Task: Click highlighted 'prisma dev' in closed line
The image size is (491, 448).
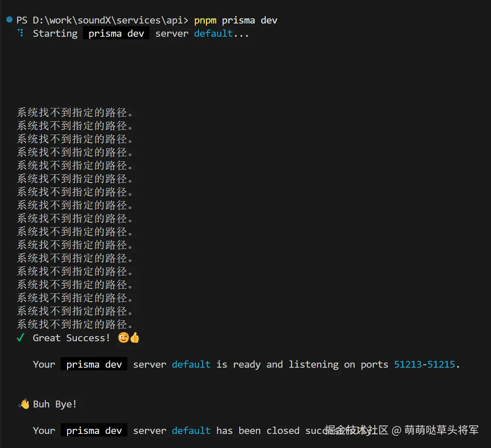Action: (x=94, y=430)
